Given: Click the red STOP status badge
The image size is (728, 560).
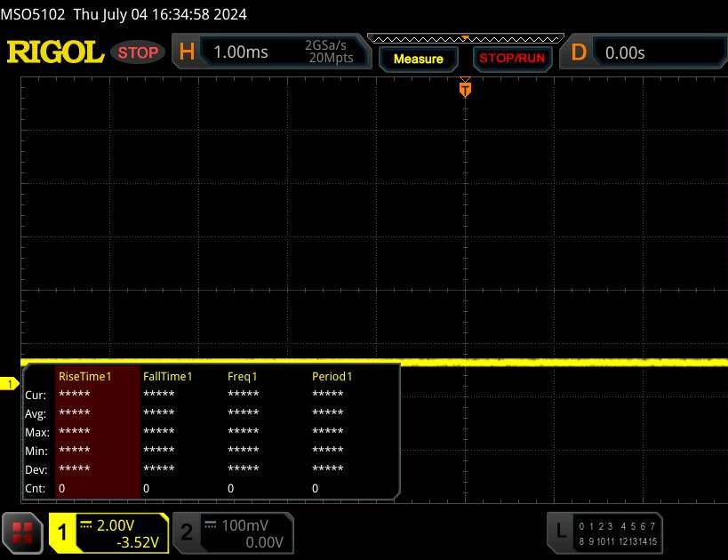Looking at the screenshot, I should [x=140, y=52].
